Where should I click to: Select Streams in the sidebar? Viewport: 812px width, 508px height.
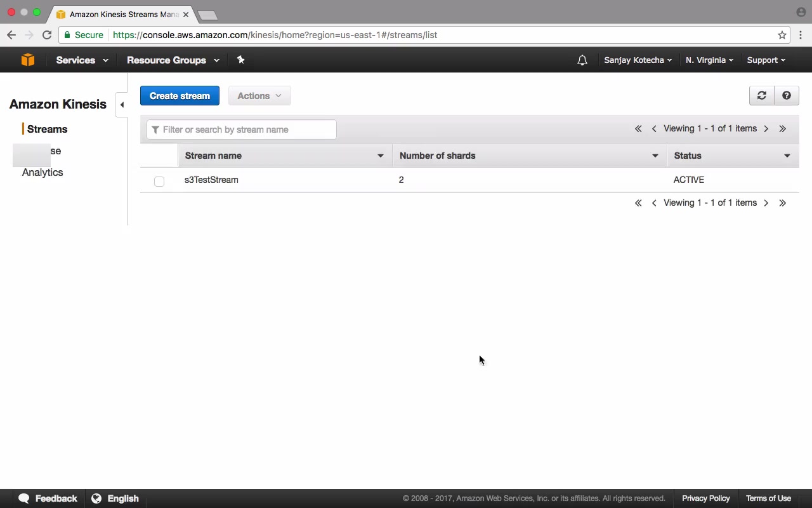47,129
